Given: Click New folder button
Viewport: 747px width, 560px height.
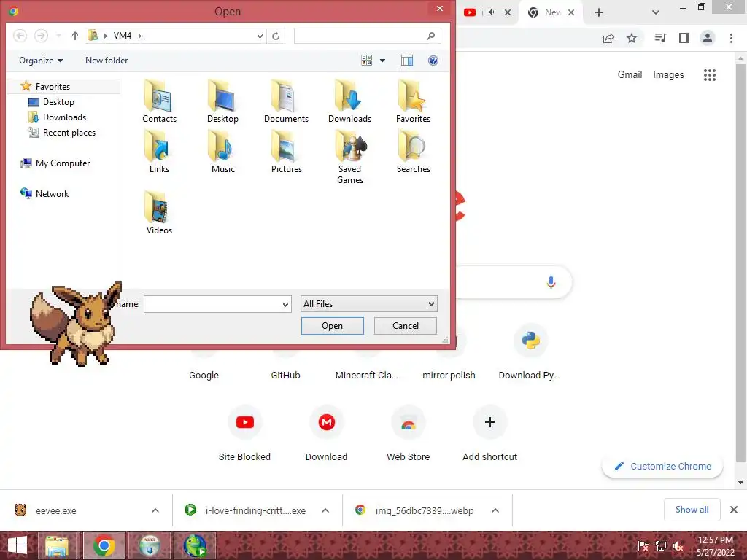Looking at the screenshot, I should [x=107, y=61].
